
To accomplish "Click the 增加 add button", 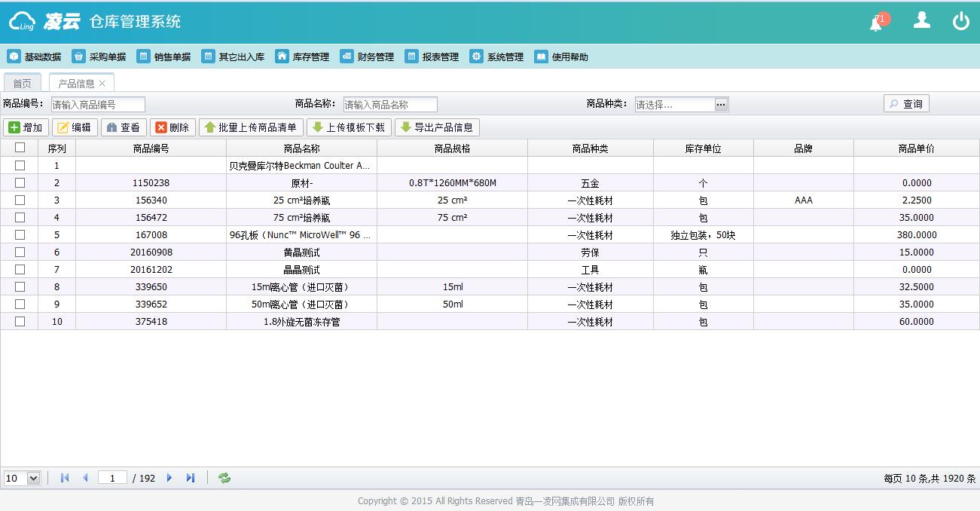I will point(26,127).
